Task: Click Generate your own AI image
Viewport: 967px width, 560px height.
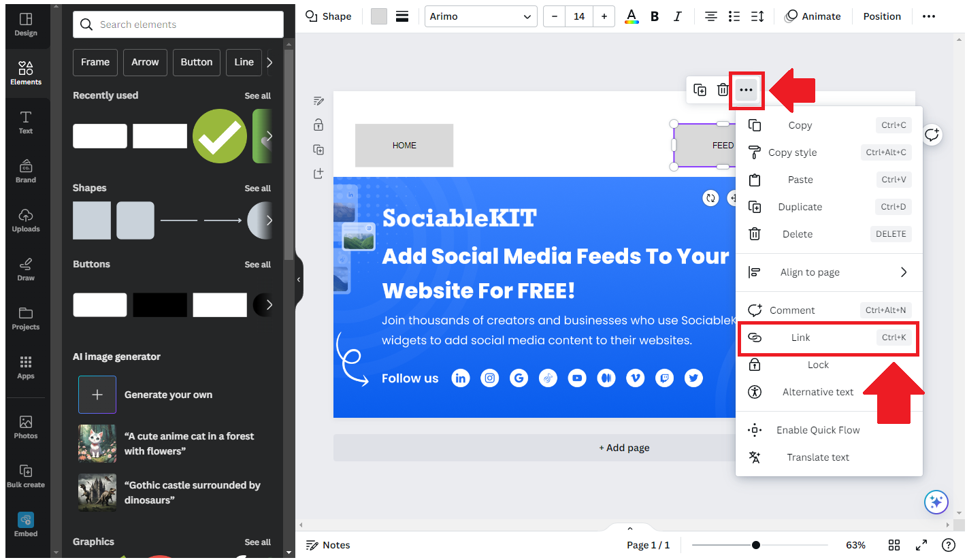Action: [168, 395]
